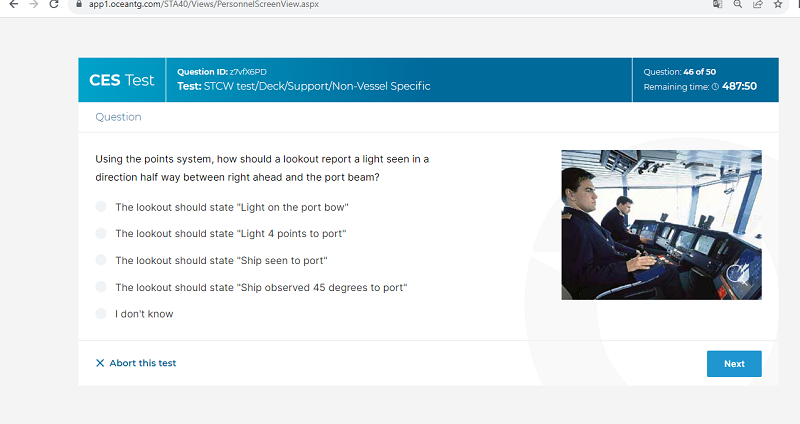
Task: Bookmark page with the star icon
Action: (x=778, y=4)
